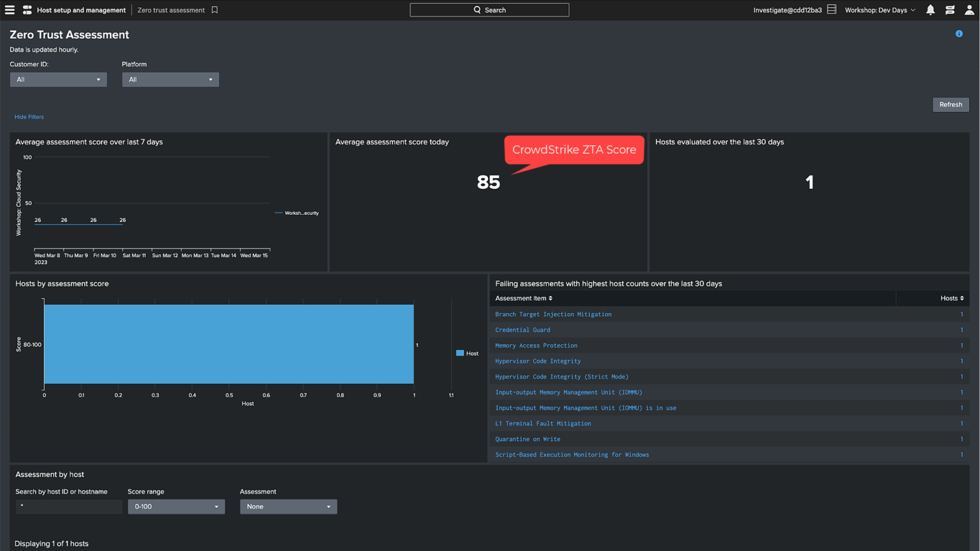Click the Search by host ID field
The width and height of the screenshot is (980, 551).
68,506
